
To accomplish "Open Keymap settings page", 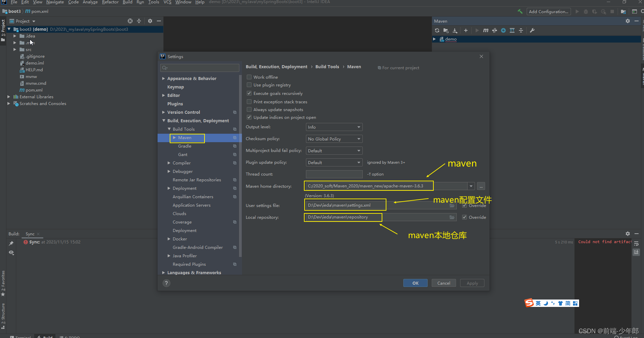I will [x=175, y=87].
